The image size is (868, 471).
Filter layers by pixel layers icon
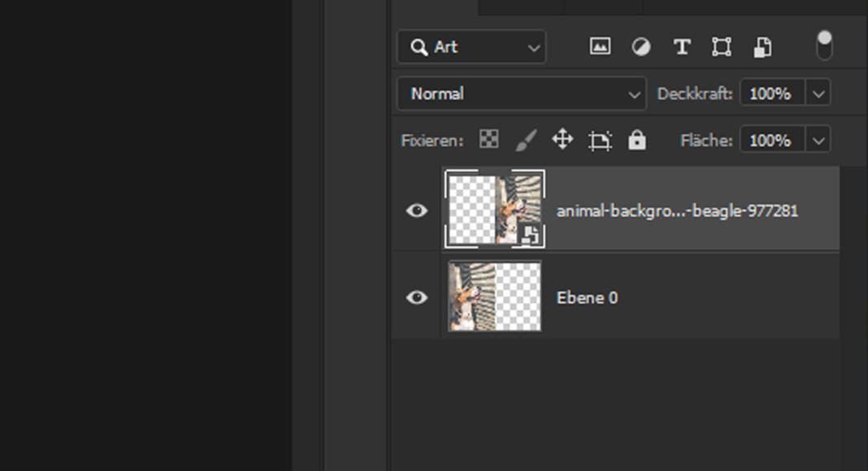click(600, 47)
